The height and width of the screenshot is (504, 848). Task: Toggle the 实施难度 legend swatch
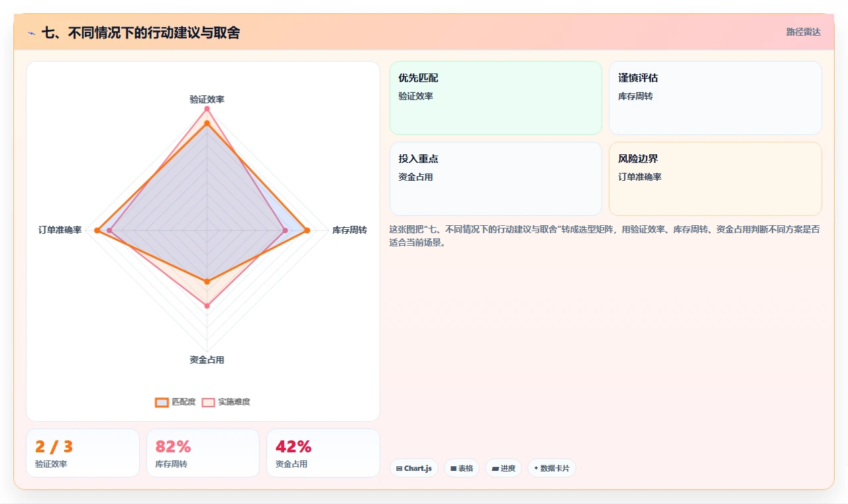(209, 402)
